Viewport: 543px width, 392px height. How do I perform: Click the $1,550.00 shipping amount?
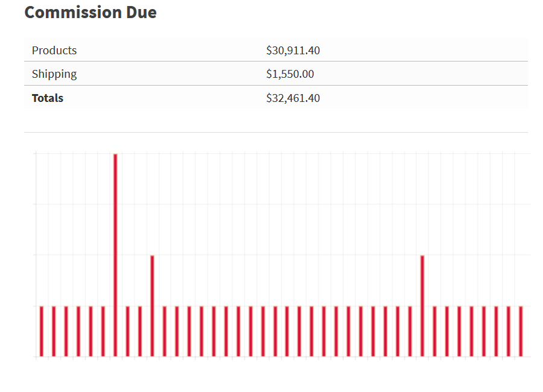tap(290, 74)
